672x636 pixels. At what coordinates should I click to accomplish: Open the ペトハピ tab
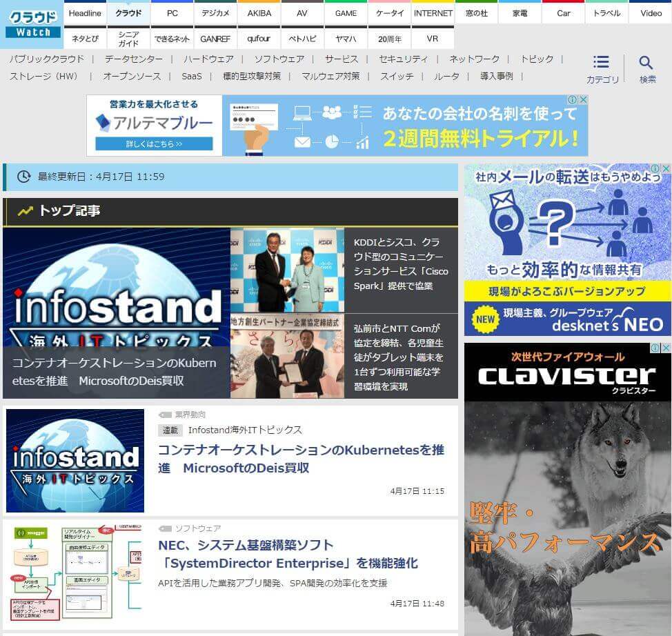point(302,39)
